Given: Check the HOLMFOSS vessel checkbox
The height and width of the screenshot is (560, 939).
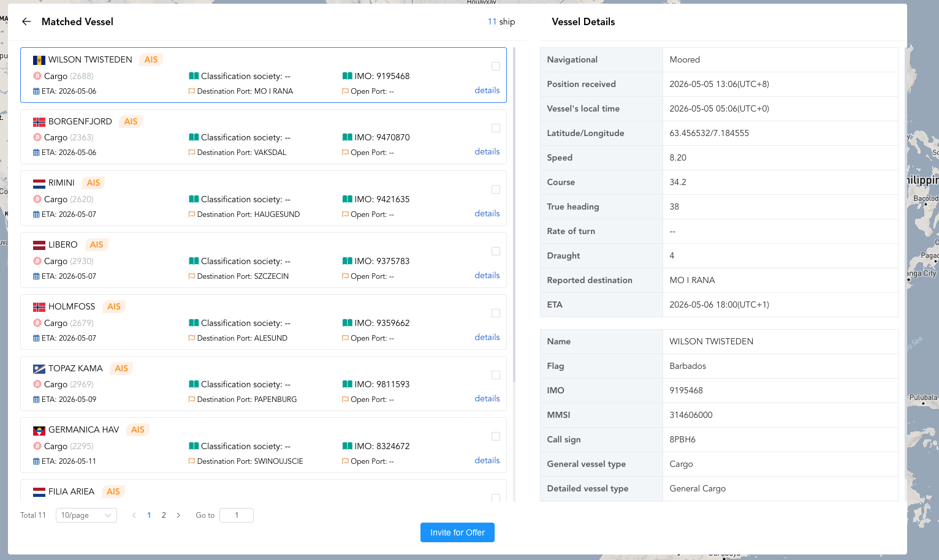Looking at the screenshot, I should pyautogui.click(x=496, y=313).
